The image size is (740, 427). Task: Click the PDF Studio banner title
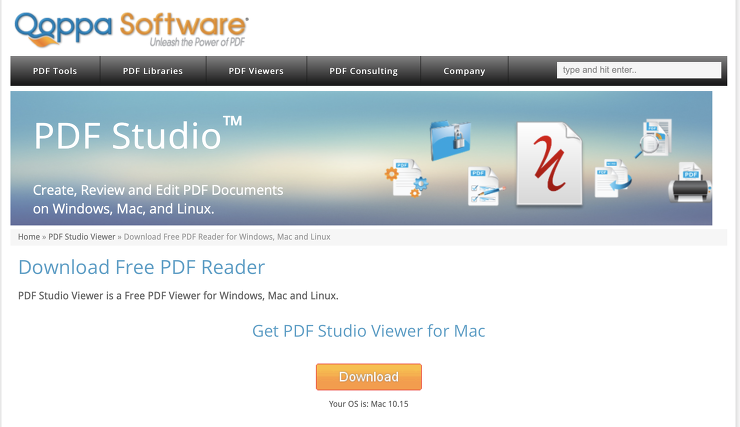pos(138,134)
